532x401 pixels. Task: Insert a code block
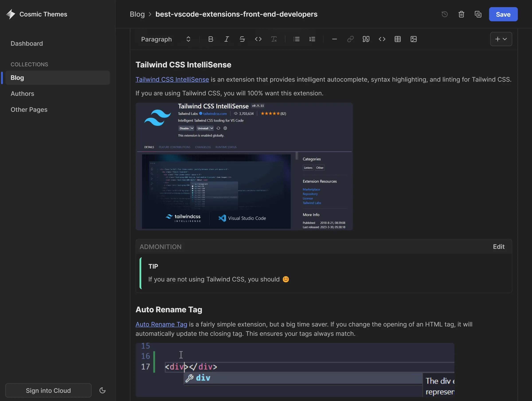[382, 39]
